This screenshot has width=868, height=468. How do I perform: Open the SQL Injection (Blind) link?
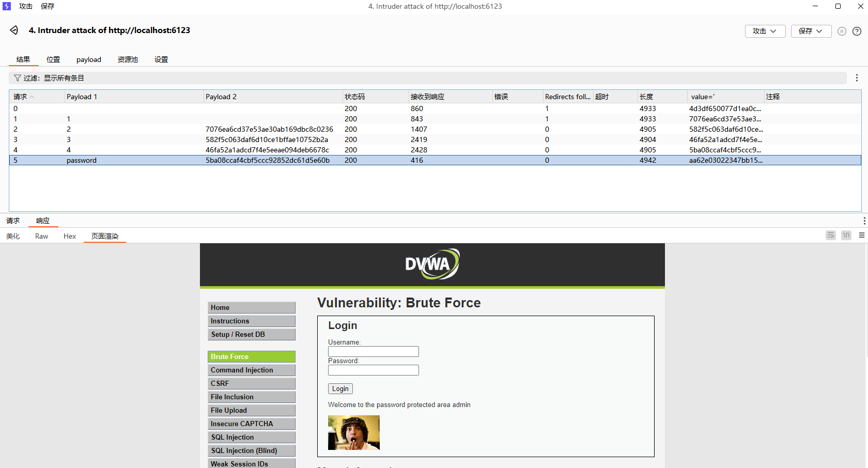pyautogui.click(x=252, y=450)
